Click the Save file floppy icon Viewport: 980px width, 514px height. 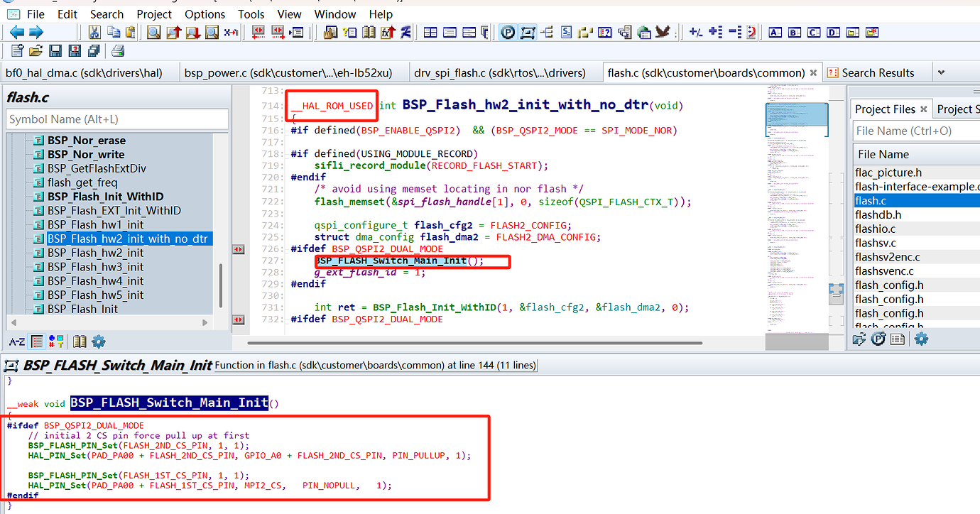(55, 51)
